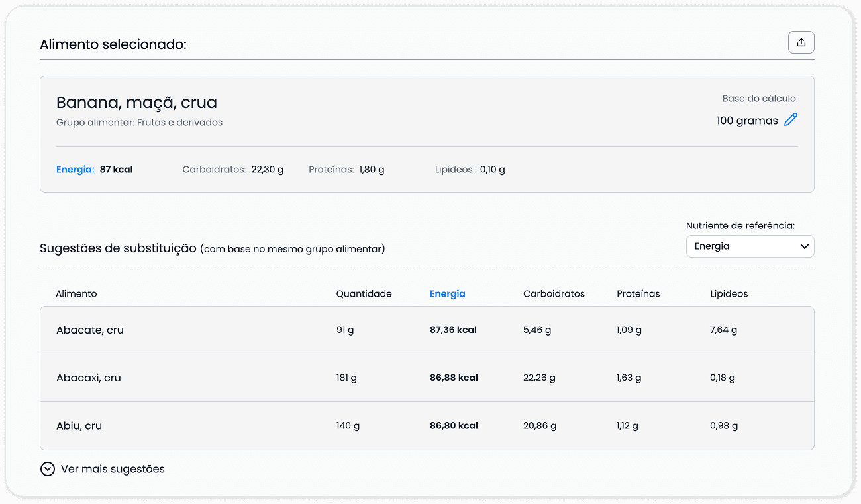Click the Quantidade column header
Viewport: 861px width, 504px height.
[364, 293]
